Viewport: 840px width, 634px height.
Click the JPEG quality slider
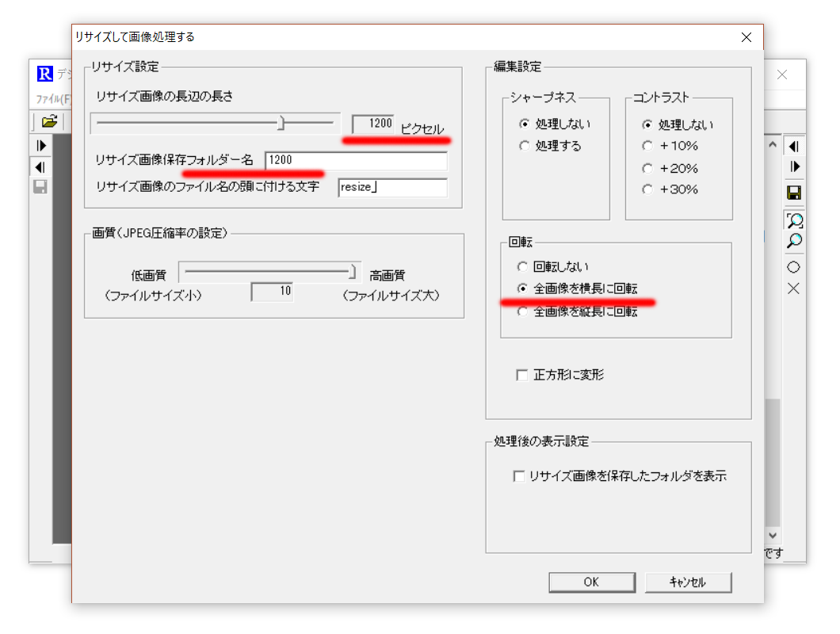coord(270,272)
